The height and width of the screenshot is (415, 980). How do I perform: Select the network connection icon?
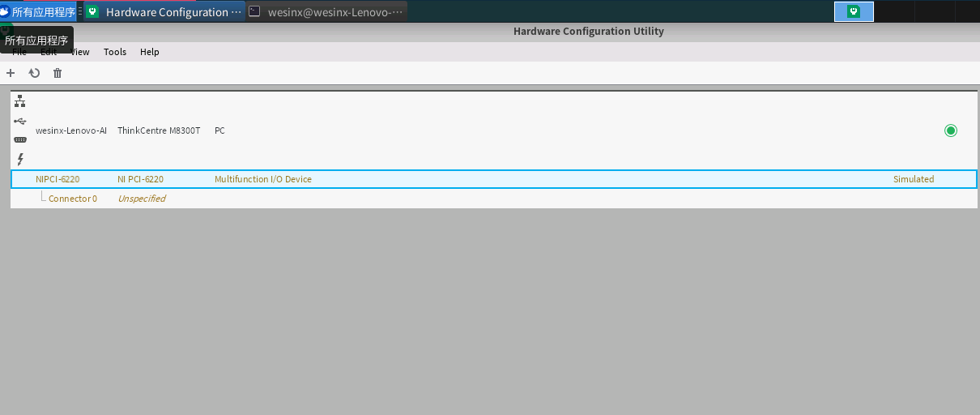(x=20, y=101)
